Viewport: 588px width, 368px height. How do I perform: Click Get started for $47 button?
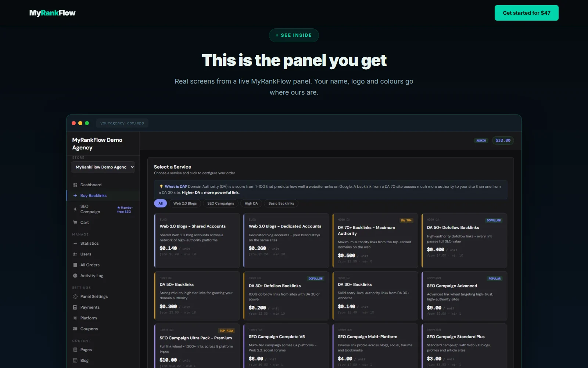click(526, 13)
